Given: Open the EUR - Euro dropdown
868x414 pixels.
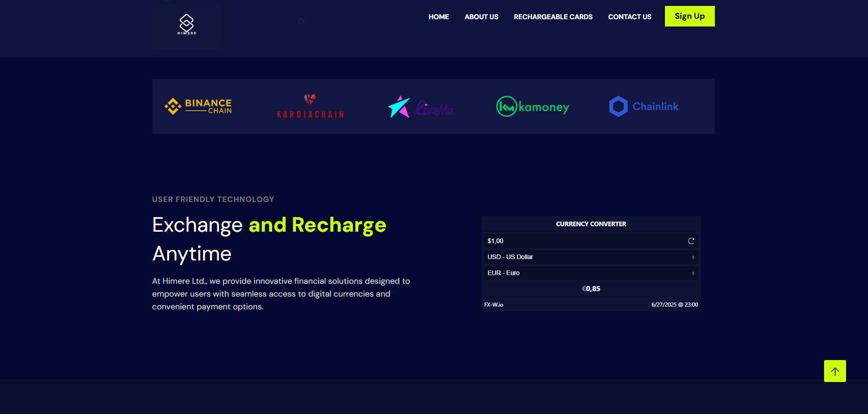Looking at the screenshot, I should (591, 273).
